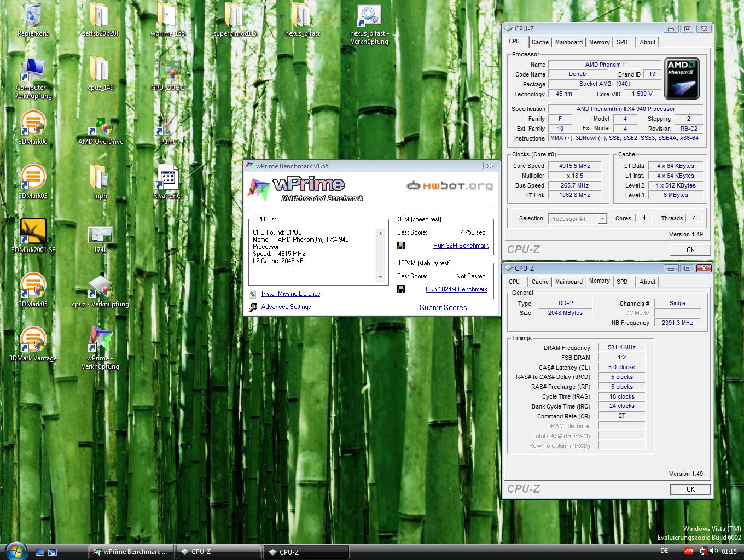Click the DRAM Frequency value 531.4 MHz
Viewport: 744px width, 560px height.
coord(621,347)
